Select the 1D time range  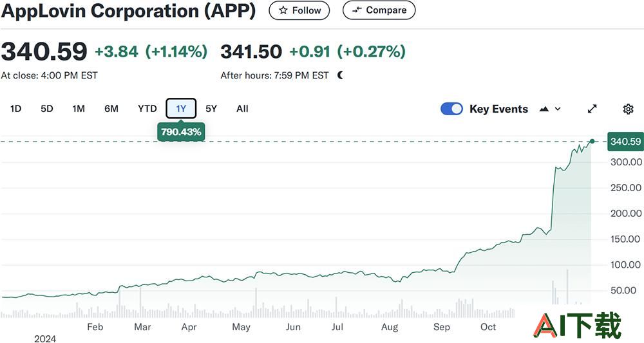[x=15, y=109]
